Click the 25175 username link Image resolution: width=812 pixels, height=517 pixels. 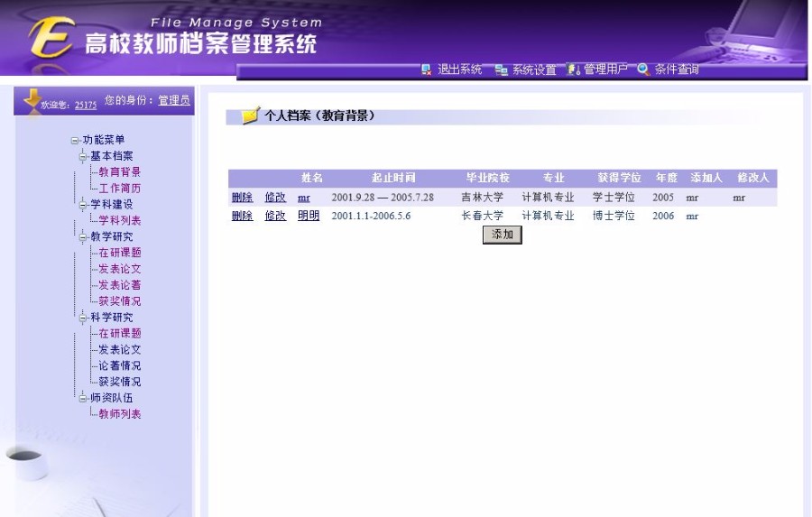click(x=86, y=106)
